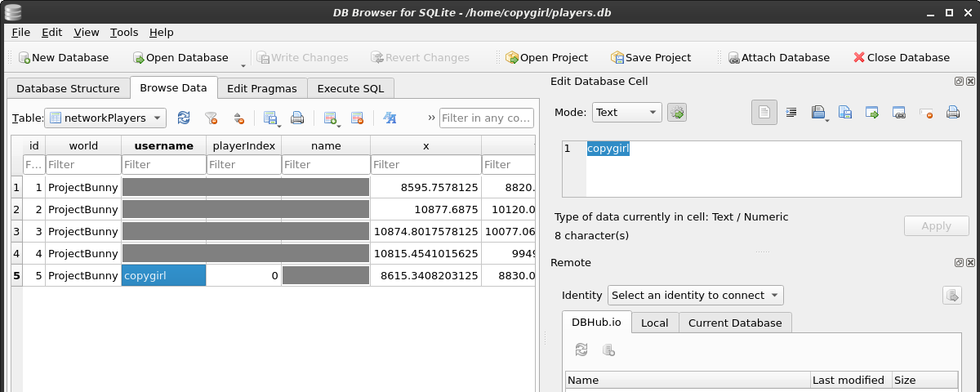Clear all filters icon
The height and width of the screenshot is (392, 980).
[211, 118]
